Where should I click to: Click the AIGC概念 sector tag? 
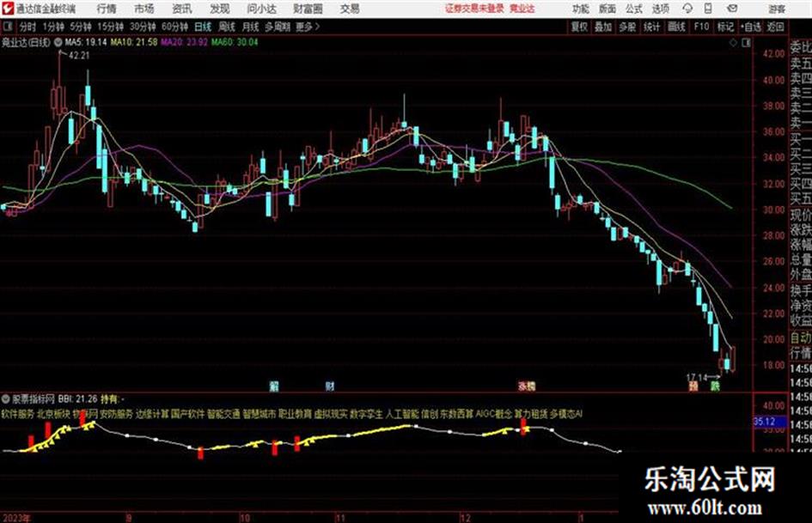[x=493, y=414]
